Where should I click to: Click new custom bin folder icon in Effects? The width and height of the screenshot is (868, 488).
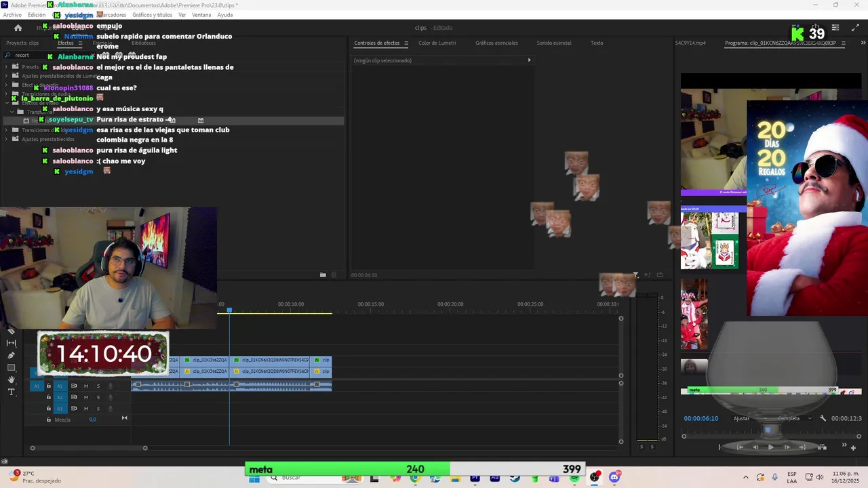tap(323, 274)
